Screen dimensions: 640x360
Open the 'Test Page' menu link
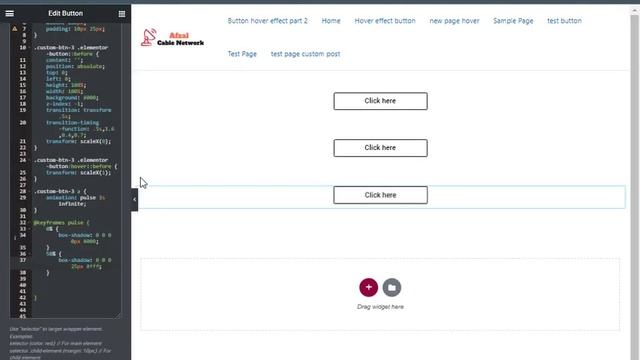(242, 54)
